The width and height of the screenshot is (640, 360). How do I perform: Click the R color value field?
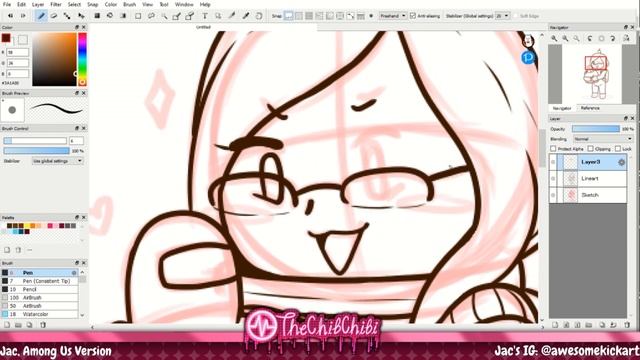[x=18, y=53]
